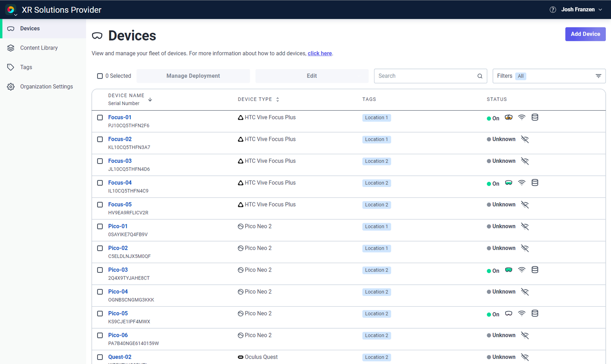611x364 pixels.
Task: Click the Pico device type icon for Pico-01
Action: (x=241, y=227)
